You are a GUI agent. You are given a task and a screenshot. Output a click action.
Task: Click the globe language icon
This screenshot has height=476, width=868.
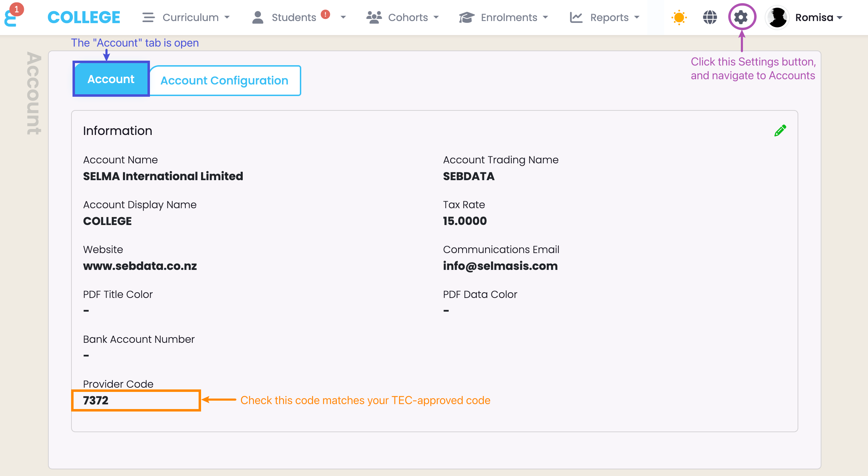(x=710, y=17)
